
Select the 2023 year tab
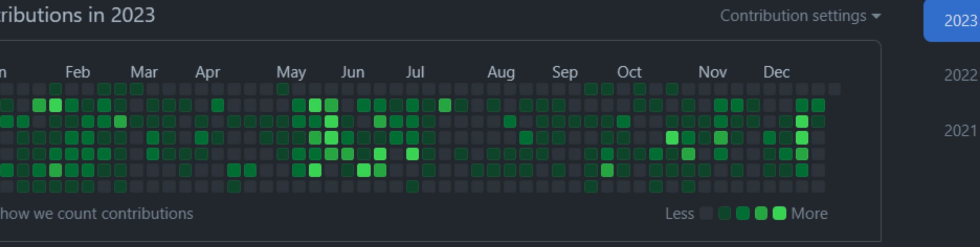pos(960,21)
